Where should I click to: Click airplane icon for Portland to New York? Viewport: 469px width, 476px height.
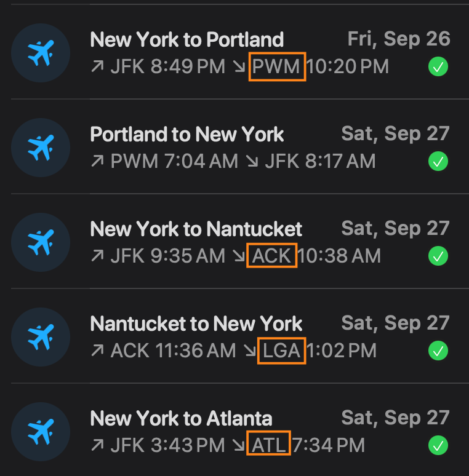(41, 148)
